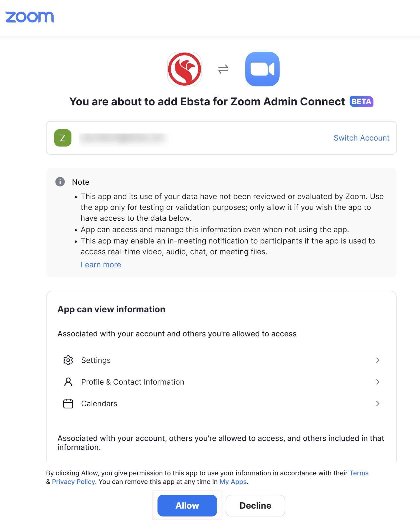Expand Profile & Contact Information chevron

tap(378, 382)
